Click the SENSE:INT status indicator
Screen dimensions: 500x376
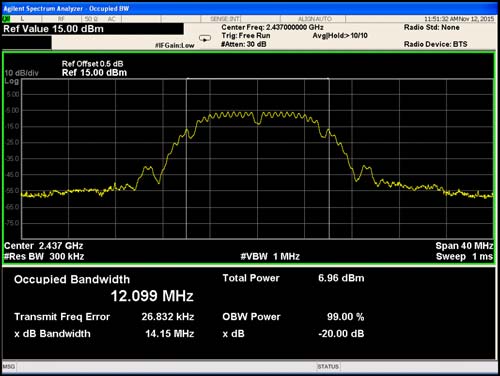pyautogui.click(x=225, y=19)
